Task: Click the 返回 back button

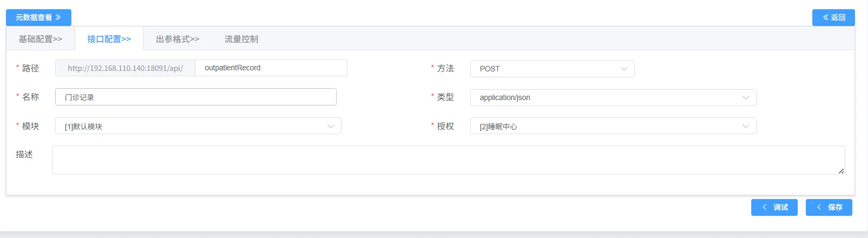Action: click(x=833, y=17)
